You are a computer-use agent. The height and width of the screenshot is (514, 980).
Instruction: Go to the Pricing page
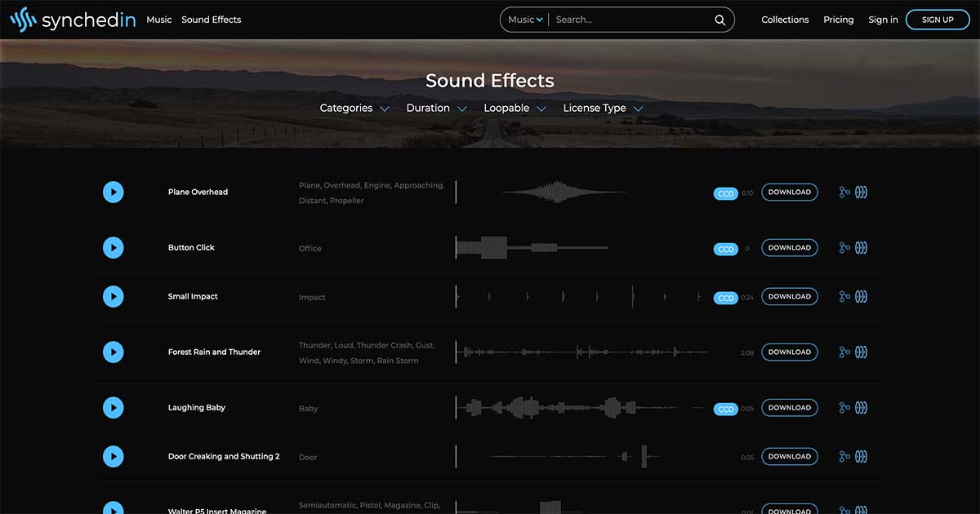click(838, 20)
